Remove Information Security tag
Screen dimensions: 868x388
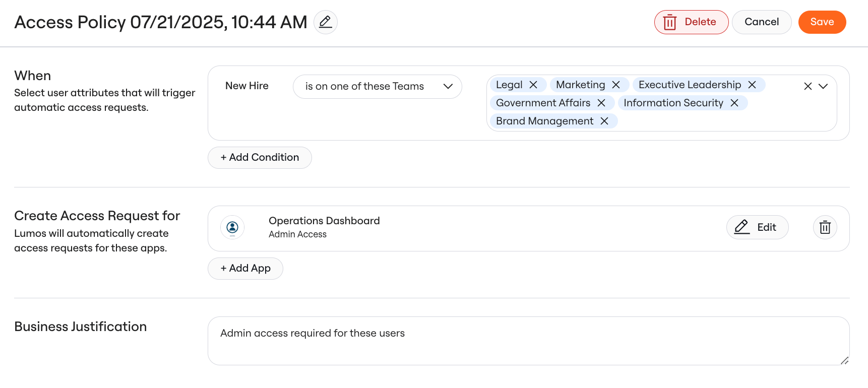[x=734, y=103]
